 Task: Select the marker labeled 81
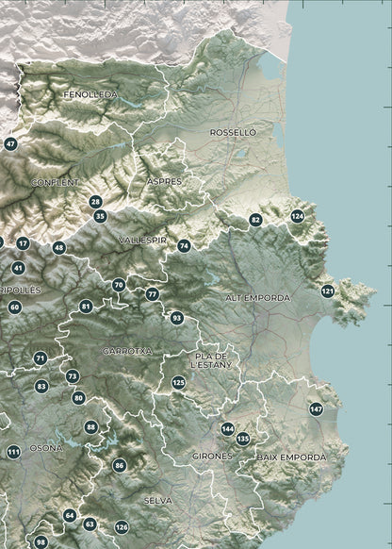pos(86,308)
